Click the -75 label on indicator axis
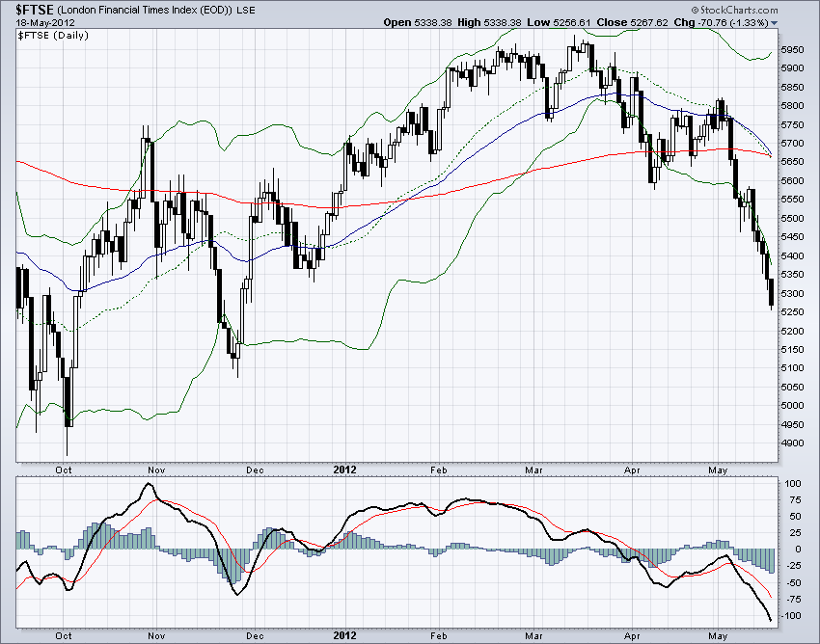Viewport: 820px width, 644px height. coord(793,599)
